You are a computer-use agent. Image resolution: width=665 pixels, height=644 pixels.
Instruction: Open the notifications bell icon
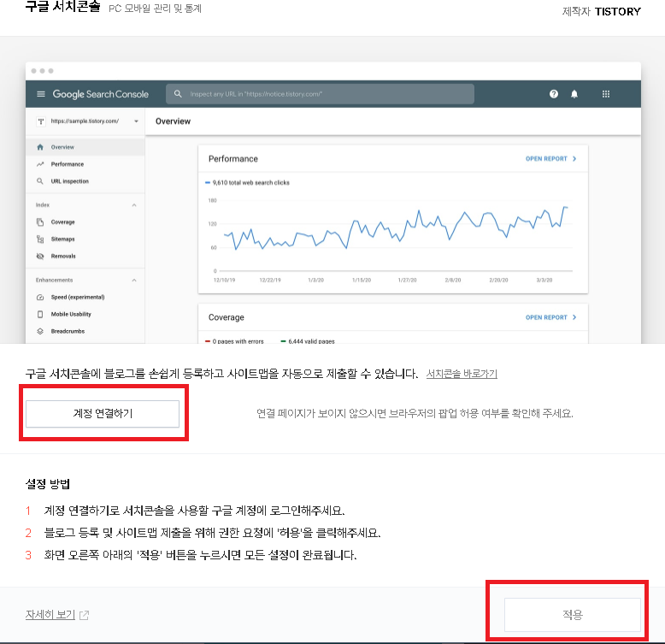click(574, 94)
